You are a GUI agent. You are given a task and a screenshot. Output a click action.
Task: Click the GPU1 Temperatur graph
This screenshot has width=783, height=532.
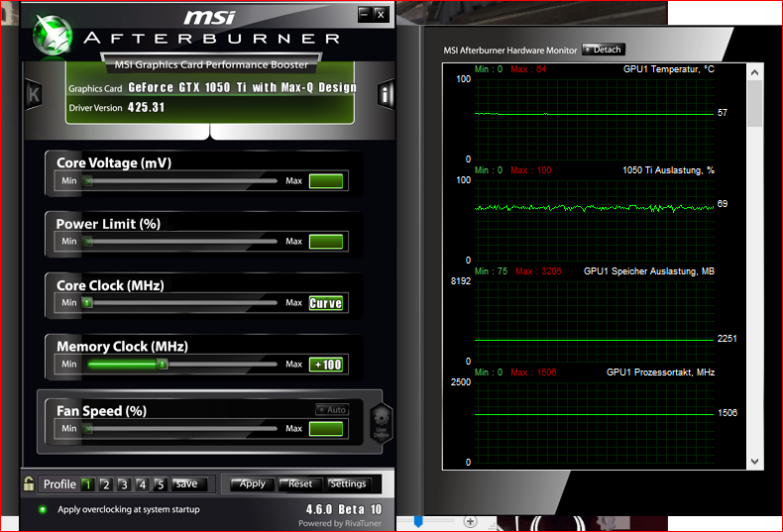595,119
